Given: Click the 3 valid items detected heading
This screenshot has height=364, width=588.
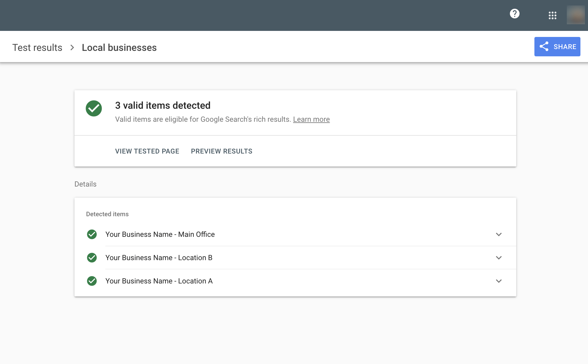Looking at the screenshot, I should coord(163,105).
